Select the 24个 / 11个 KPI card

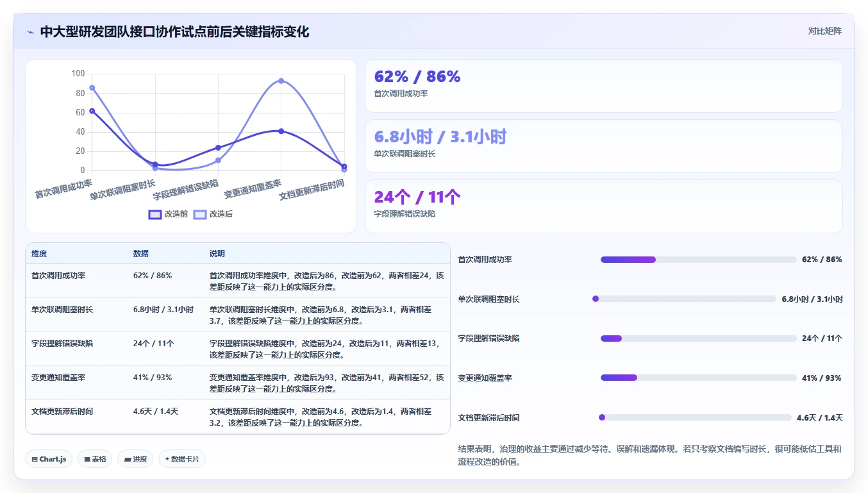click(603, 206)
